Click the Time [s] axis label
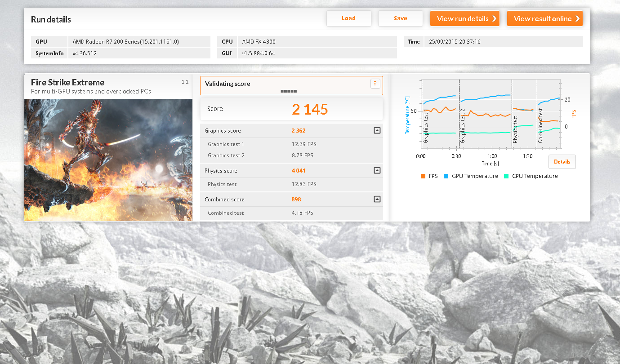Viewport: 620px width, 364px height. (x=490, y=164)
